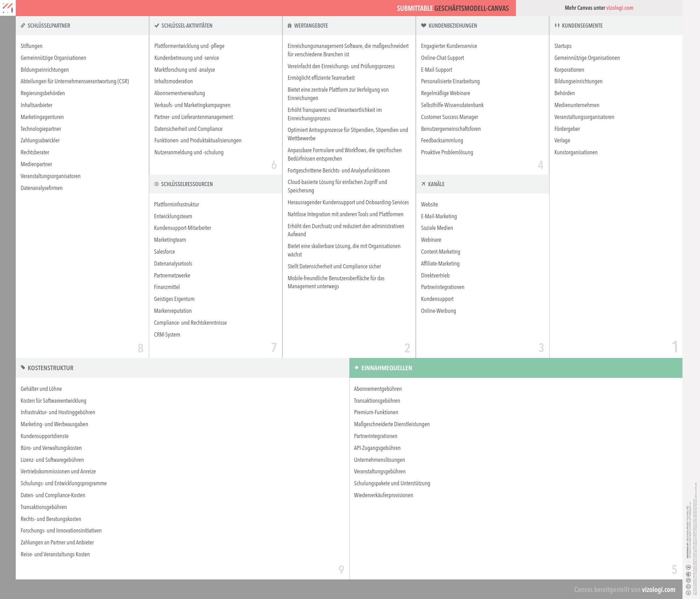The image size is (700, 599).
Task: Click the Wertangebote gift icon
Action: [289, 26]
